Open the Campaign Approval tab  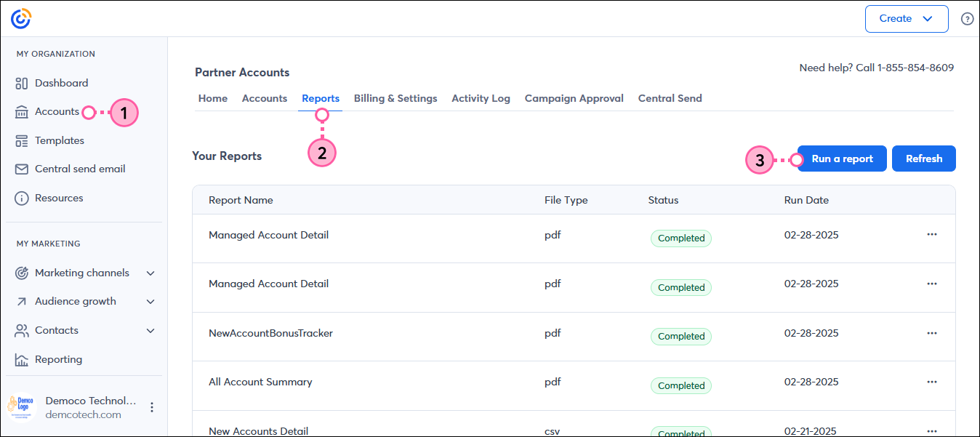[574, 98]
